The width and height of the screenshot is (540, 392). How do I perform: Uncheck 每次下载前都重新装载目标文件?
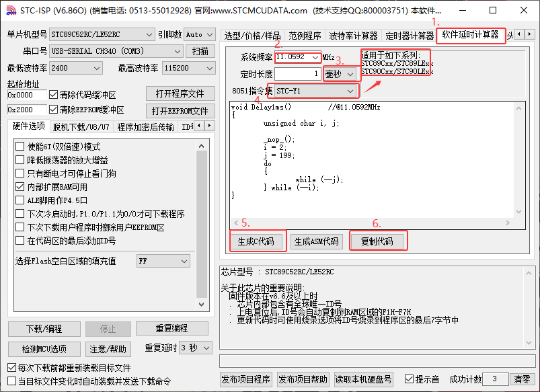point(11,368)
